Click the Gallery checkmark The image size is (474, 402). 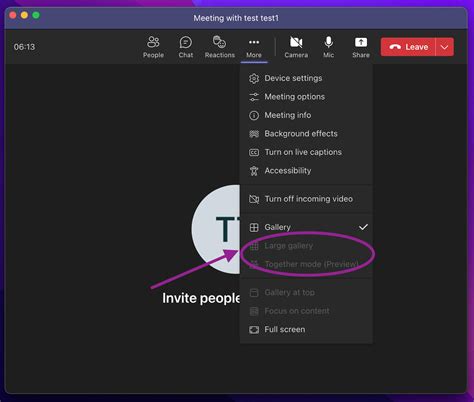[363, 227]
